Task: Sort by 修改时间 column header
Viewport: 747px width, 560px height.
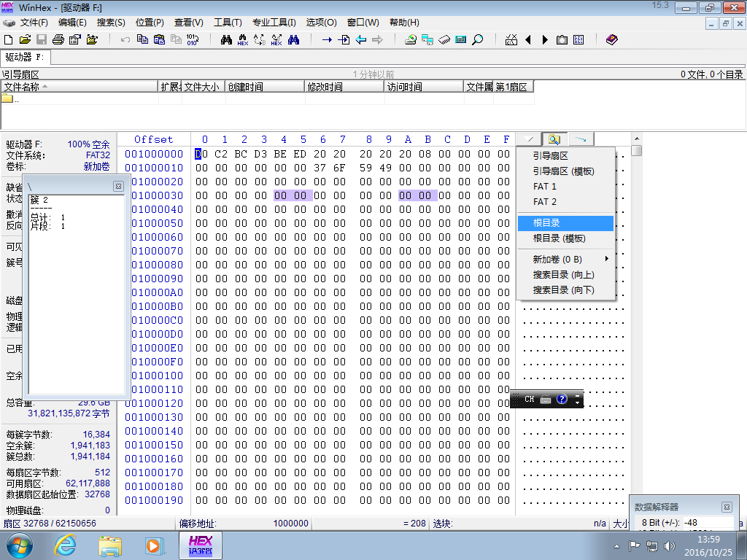Action: click(344, 87)
